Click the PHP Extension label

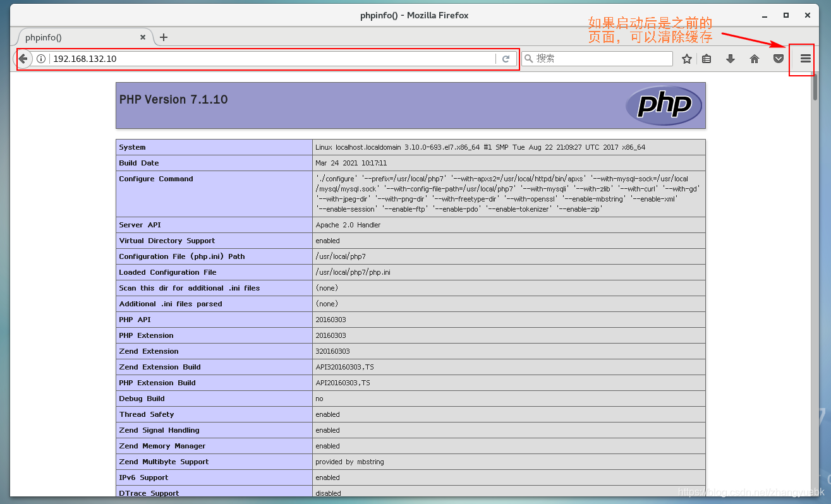146,335
